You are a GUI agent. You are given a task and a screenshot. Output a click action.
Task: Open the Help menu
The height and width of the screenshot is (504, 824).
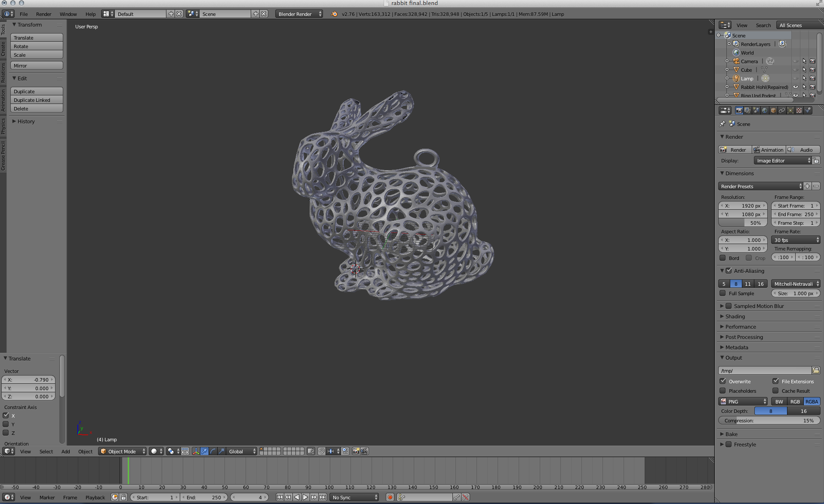(90, 14)
